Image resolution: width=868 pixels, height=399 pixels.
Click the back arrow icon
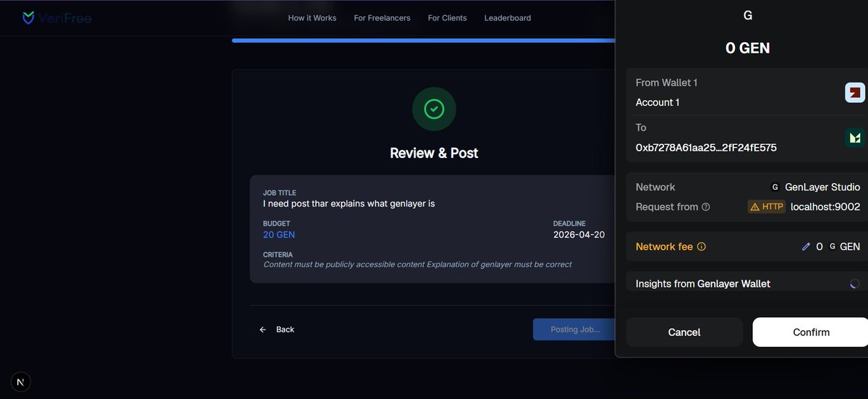tap(263, 329)
